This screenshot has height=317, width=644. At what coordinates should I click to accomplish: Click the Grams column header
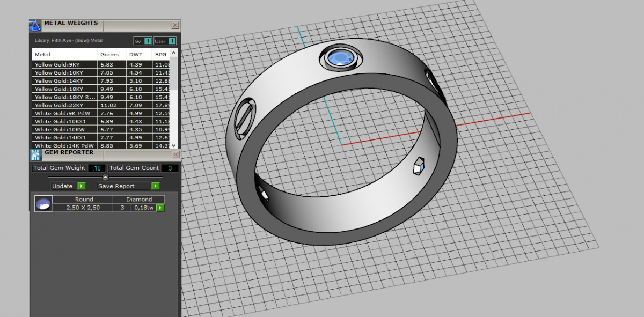coord(109,55)
